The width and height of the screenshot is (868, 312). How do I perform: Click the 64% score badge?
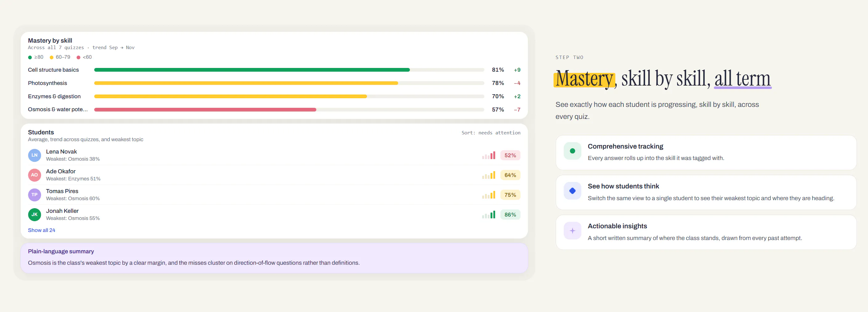pyautogui.click(x=510, y=175)
